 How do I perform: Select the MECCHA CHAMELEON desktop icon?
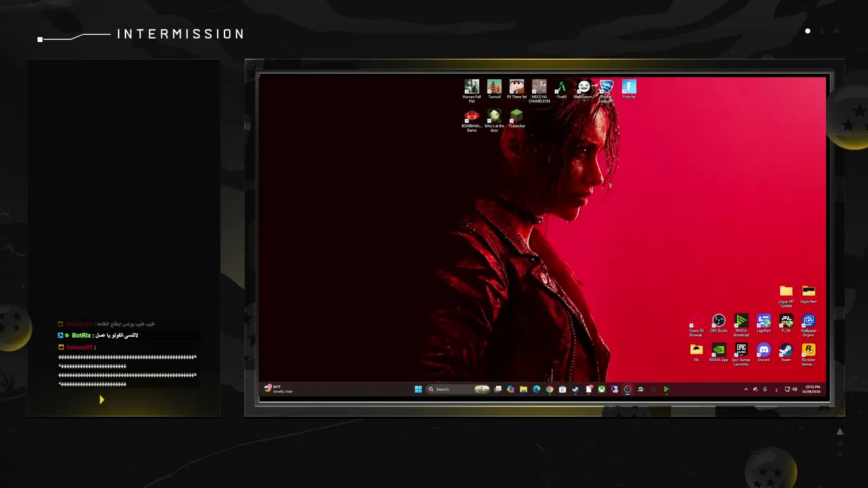tap(539, 90)
